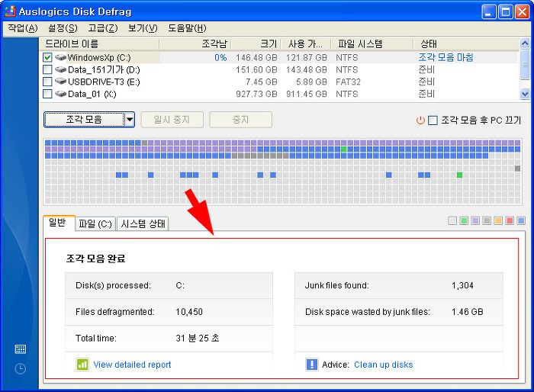
Task: Click the Clean up disks link
Action: 384,365
